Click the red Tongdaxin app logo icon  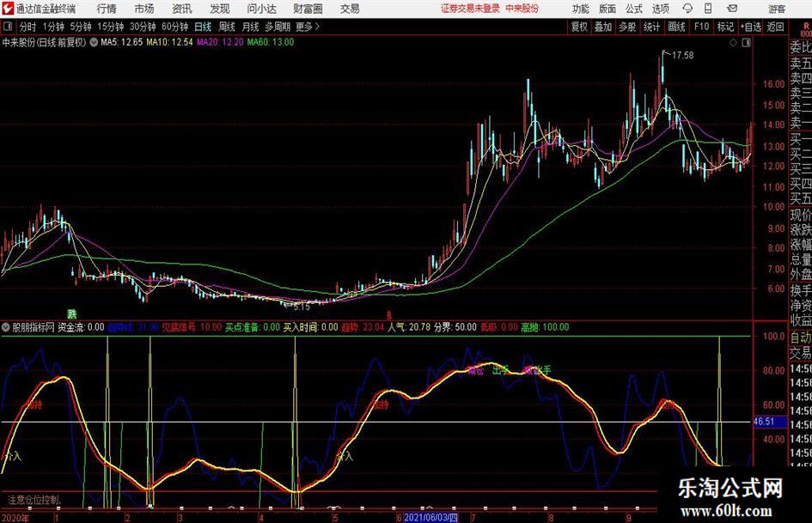(x=8, y=9)
